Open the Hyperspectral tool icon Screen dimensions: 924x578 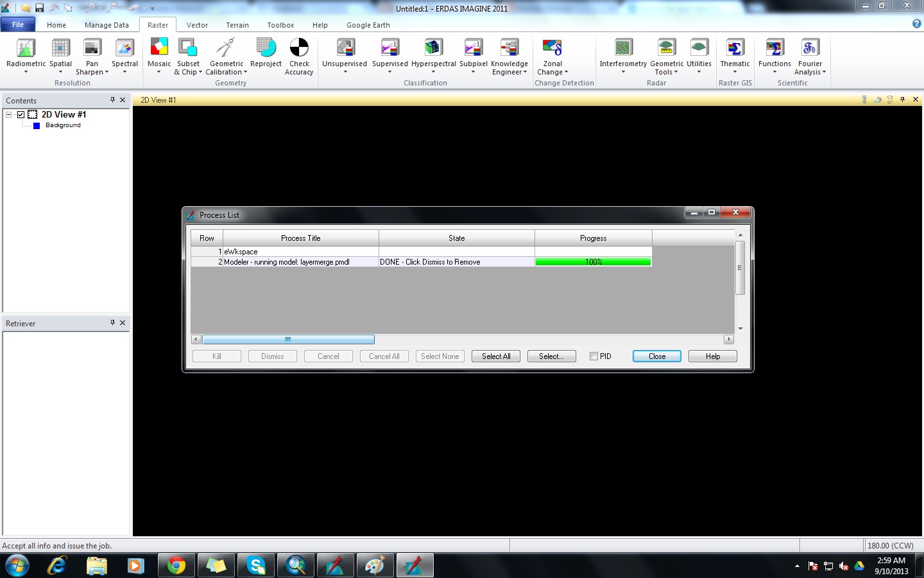click(433, 48)
